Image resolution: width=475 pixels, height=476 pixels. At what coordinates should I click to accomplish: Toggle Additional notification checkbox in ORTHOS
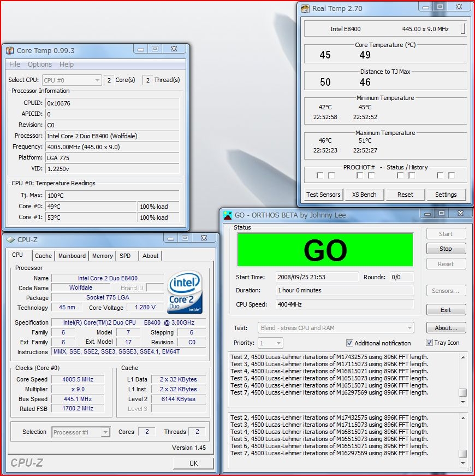coord(349,343)
